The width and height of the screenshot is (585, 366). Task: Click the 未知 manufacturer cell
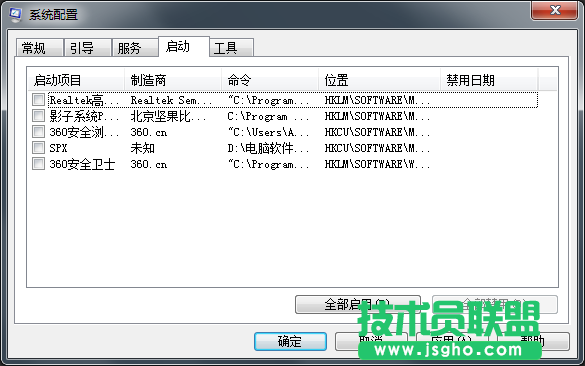click(x=143, y=148)
